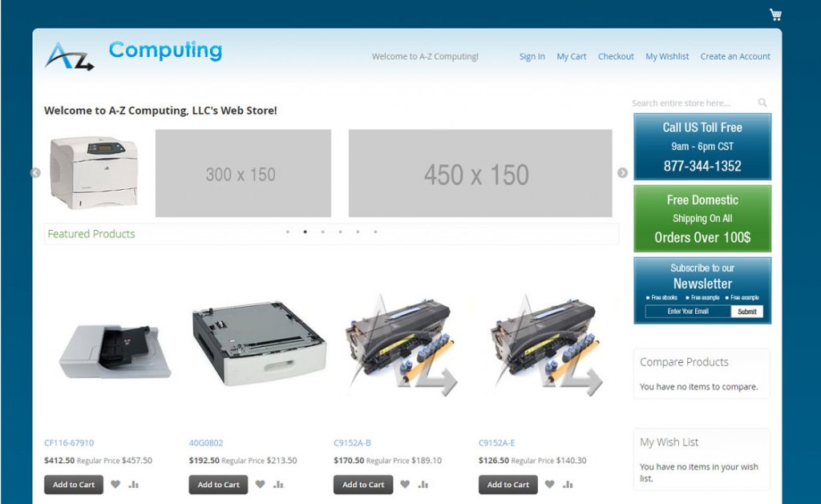Click the search magnifier icon
821x504 pixels.
coord(762,103)
